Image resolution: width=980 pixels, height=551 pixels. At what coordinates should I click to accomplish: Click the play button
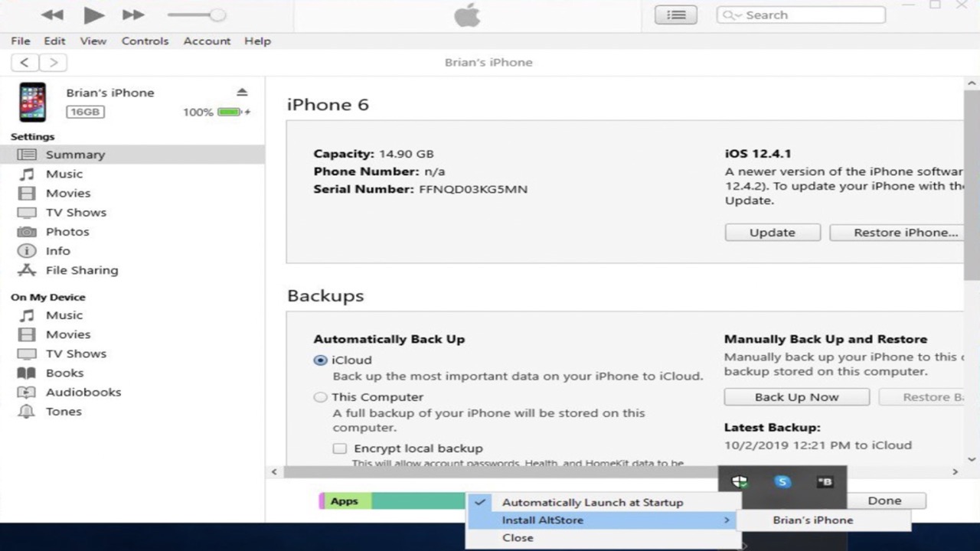coord(93,15)
